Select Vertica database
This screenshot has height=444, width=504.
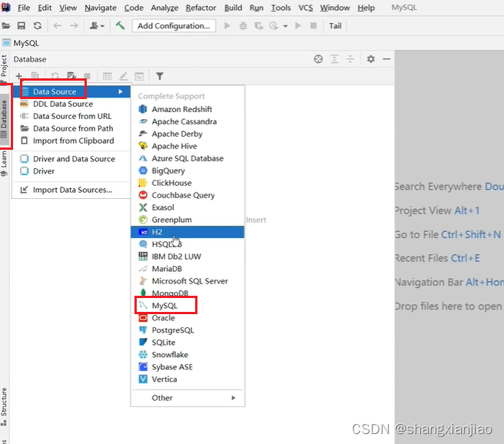[x=187, y=379]
